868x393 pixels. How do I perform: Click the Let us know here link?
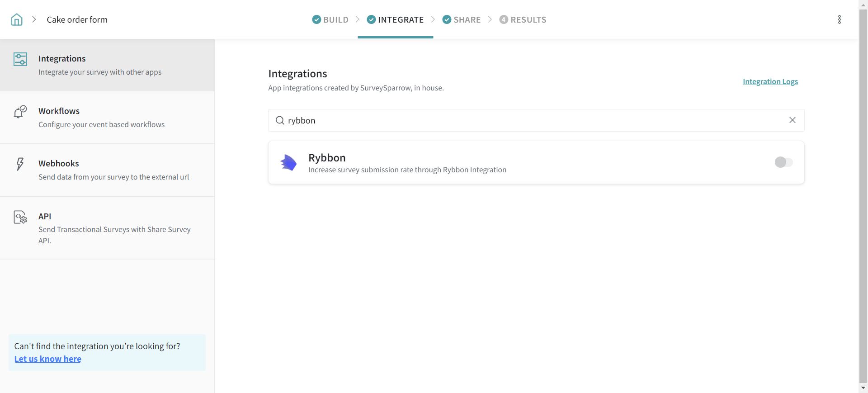[48, 359]
